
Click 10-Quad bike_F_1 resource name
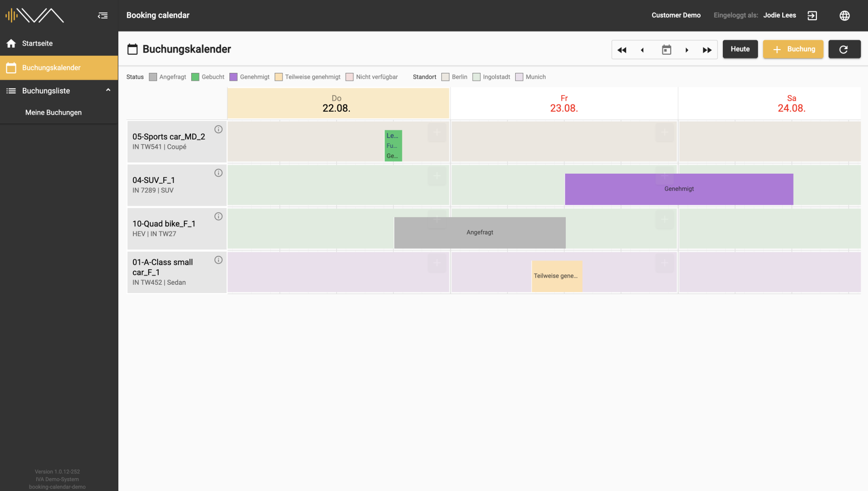click(164, 224)
